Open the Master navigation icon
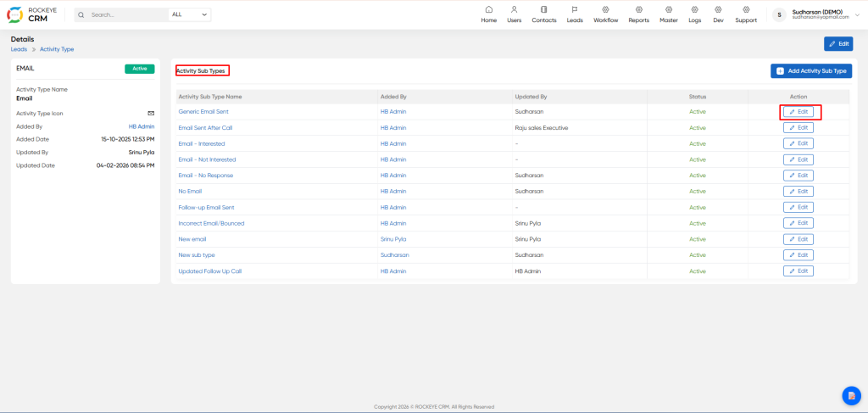 [669, 10]
